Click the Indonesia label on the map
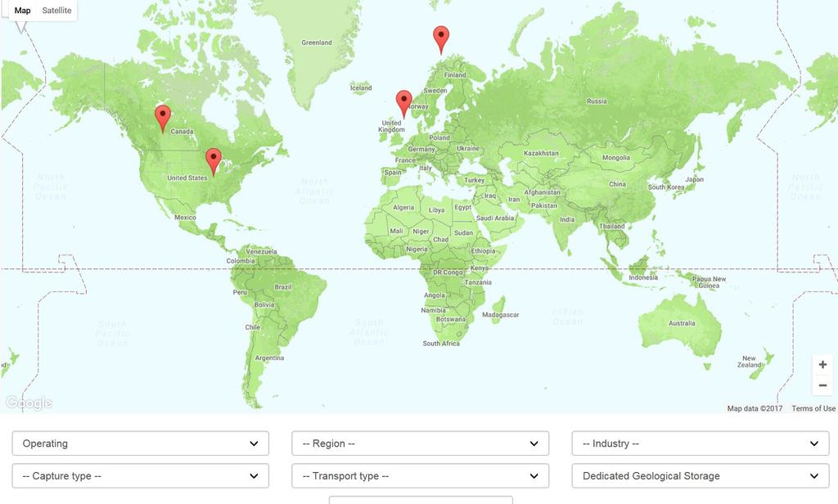Screen dimensions: 838x504 point(643,278)
